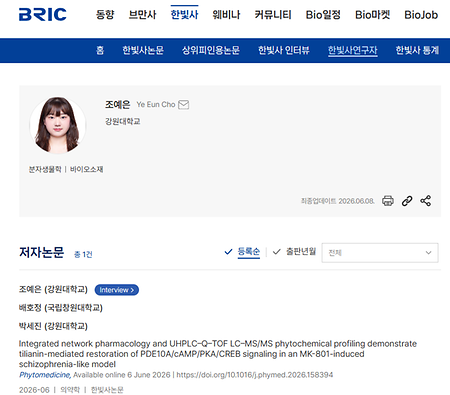Sort papers by 등록순
The width and height of the screenshot is (450, 395).
point(248,252)
